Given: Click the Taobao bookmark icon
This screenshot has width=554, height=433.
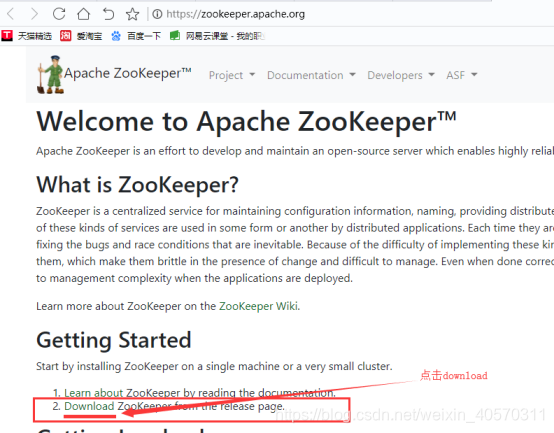Looking at the screenshot, I should coord(66,36).
